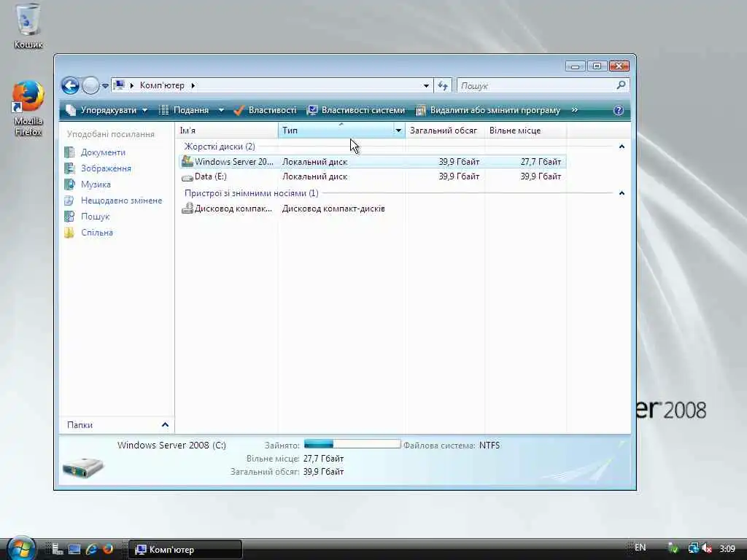Image resolution: width=747 pixels, height=560 pixels.
Task: Launch Firefox from quick launch bar
Action: (x=108, y=549)
